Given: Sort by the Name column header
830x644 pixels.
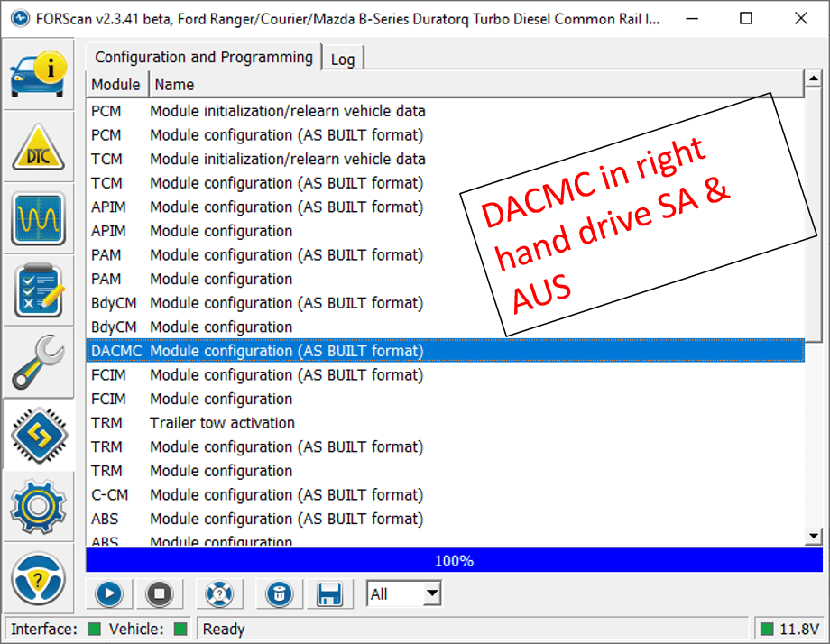Looking at the screenshot, I should point(476,85).
